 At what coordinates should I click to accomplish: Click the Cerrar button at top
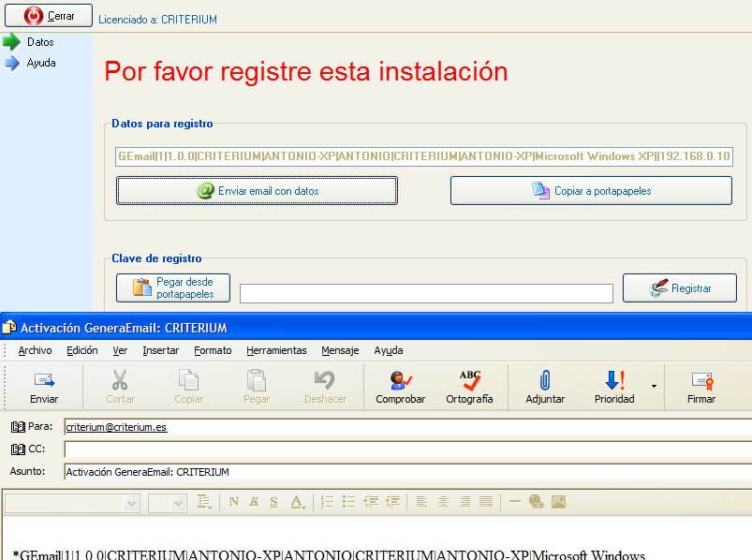click(49, 16)
